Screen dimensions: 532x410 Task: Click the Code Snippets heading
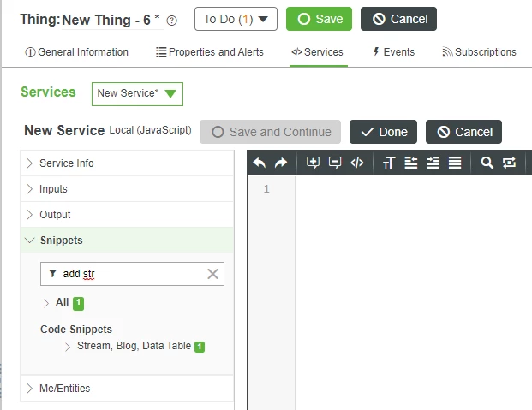(x=76, y=330)
